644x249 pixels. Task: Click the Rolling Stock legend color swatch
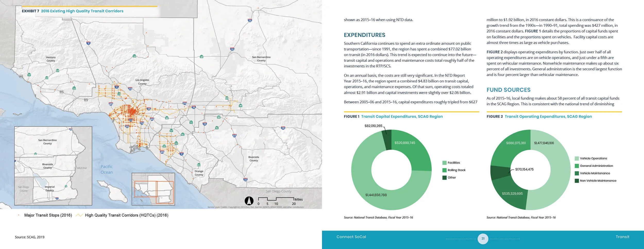click(x=444, y=170)
